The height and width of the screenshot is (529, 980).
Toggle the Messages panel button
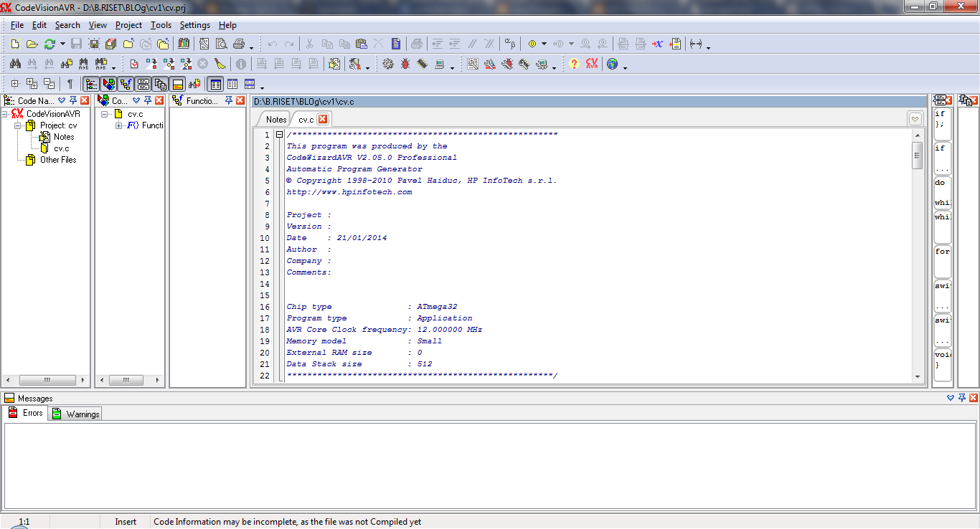coord(178,83)
